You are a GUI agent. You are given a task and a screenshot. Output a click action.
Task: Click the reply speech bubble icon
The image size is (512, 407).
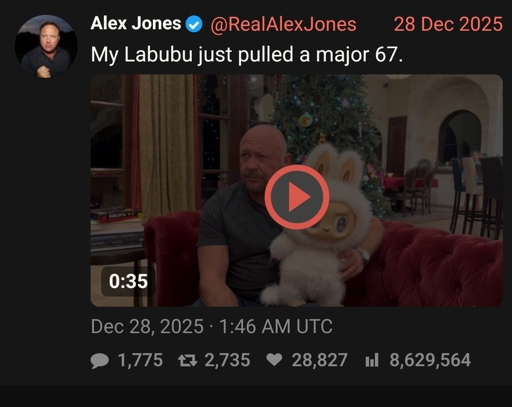coord(100,361)
